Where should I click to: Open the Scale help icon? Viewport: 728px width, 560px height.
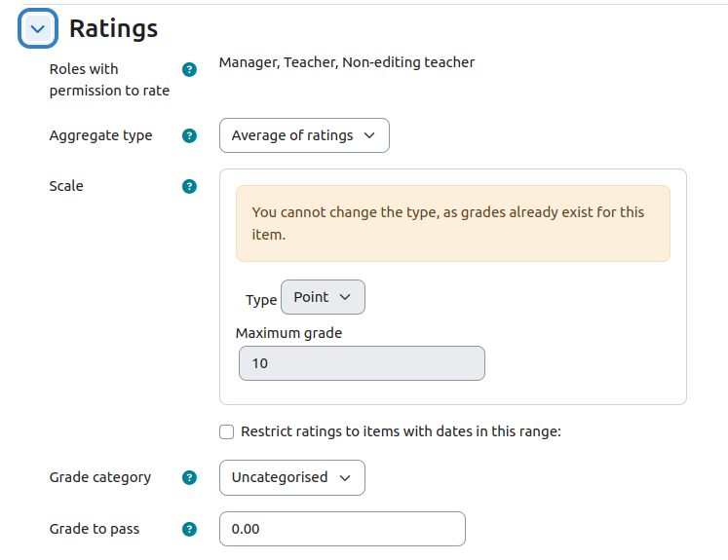click(189, 187)
